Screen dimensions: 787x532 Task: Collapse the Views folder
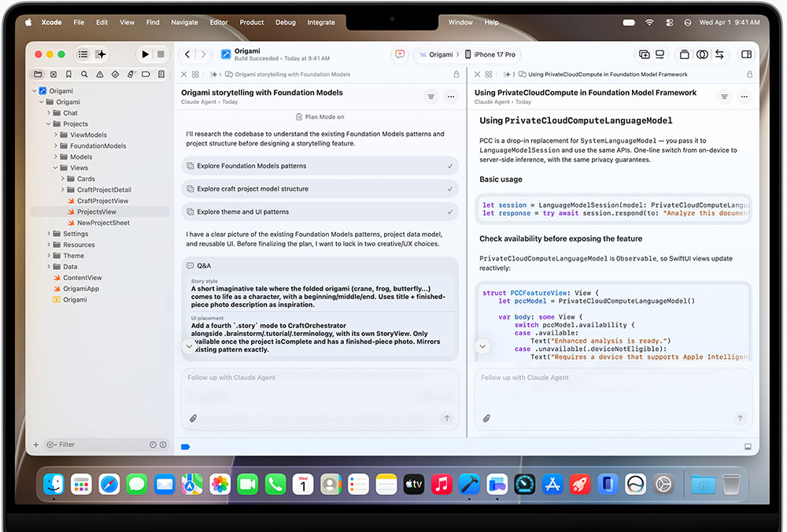56,168
